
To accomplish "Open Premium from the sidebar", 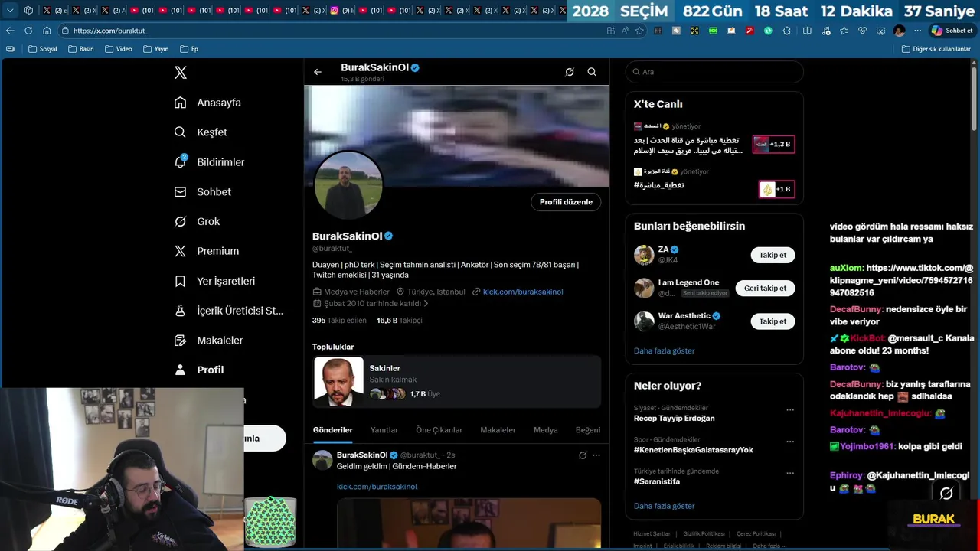I will click(207, 251).
